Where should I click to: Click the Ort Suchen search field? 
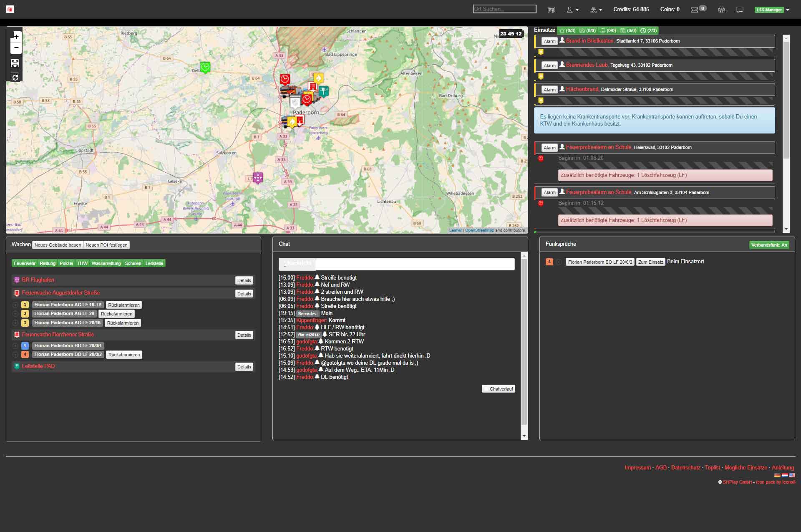(x=504, y=9)
